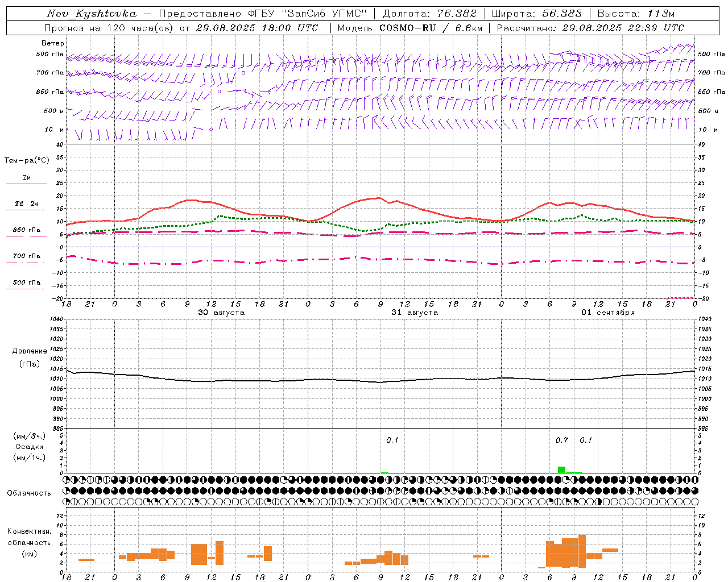
Task: Click forecast start time 29.08.2025 18:00 UTC
Action: pyautogui.click(x=257, y=28)
